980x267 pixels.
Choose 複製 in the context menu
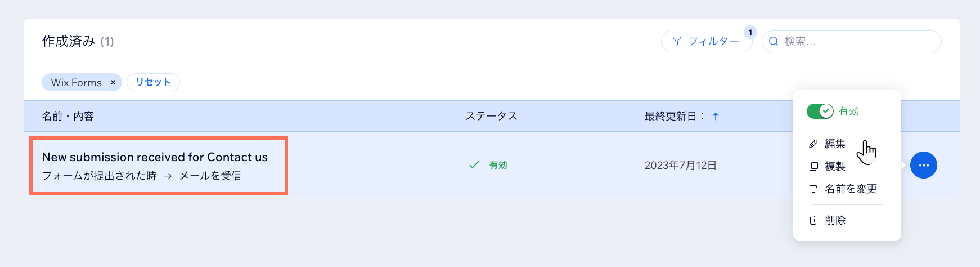(x=835, y=167)
